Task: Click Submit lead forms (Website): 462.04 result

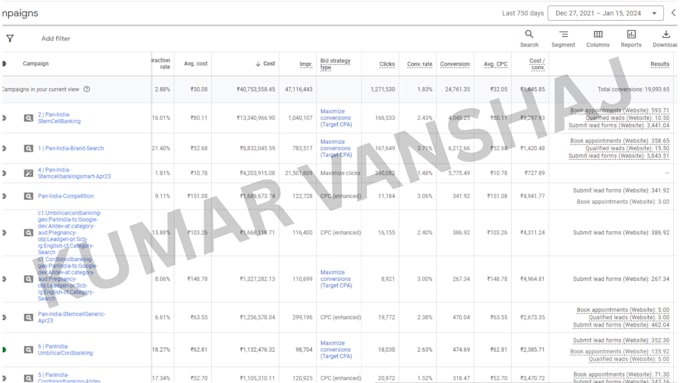Action: (621, 325)
